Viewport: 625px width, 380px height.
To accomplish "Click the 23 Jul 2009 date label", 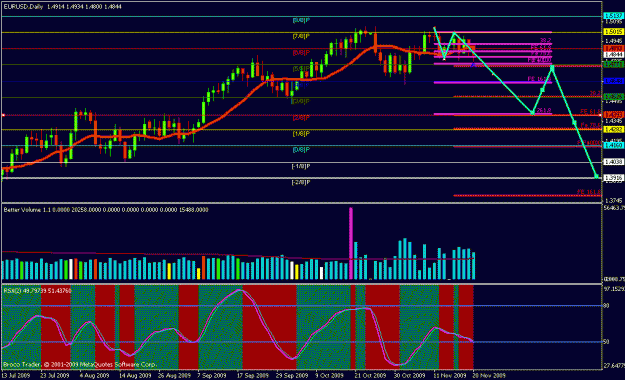I will [55, 376].
